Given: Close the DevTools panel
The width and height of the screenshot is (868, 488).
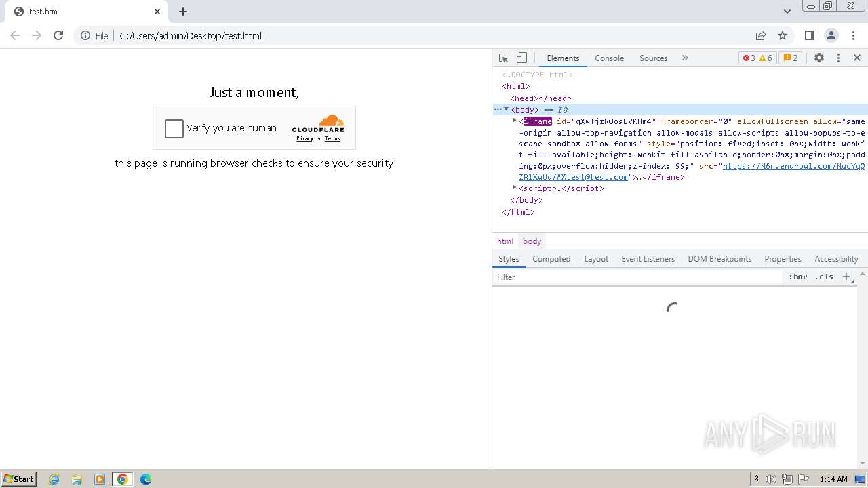Looking at the screenshot, I should coord(857,58).
